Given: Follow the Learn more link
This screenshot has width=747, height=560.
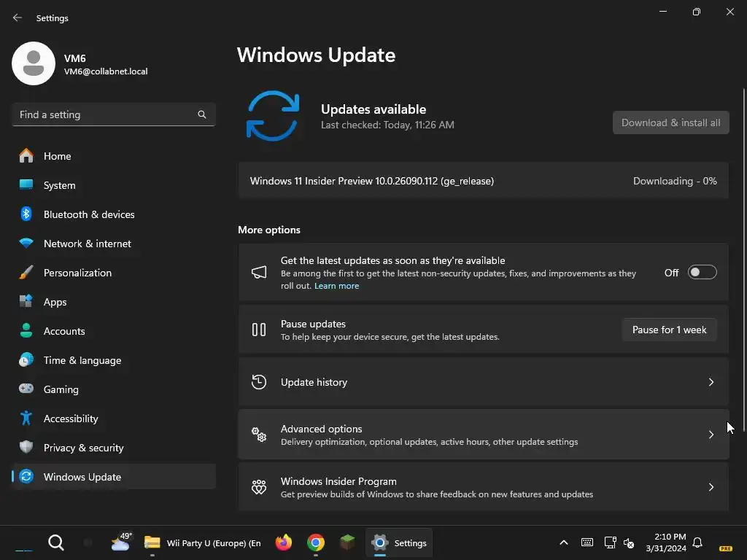Looking at the screenshot, I should tap(336, 286).
